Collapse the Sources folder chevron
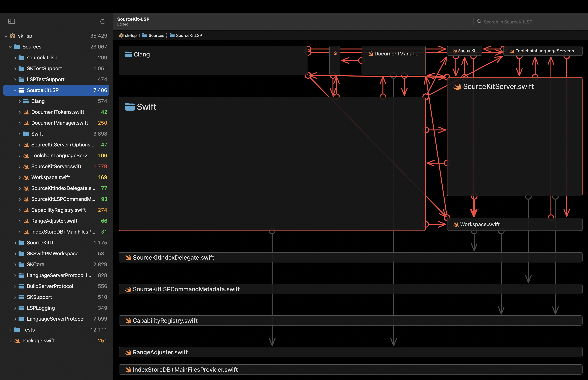Screen dimensions: 588x380 (11, 47)
